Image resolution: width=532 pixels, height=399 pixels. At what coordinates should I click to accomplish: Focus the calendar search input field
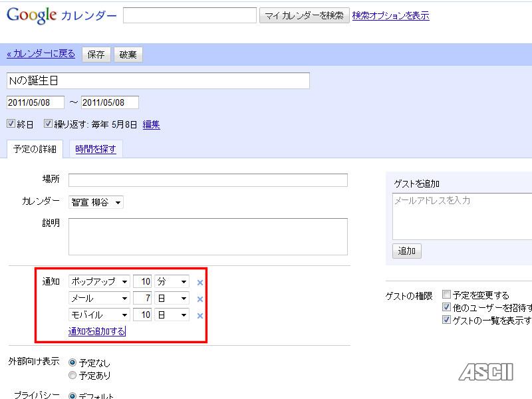point(190,15)
